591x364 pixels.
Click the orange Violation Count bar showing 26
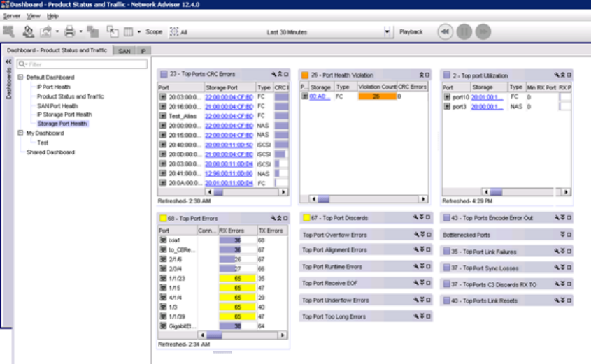376,96
